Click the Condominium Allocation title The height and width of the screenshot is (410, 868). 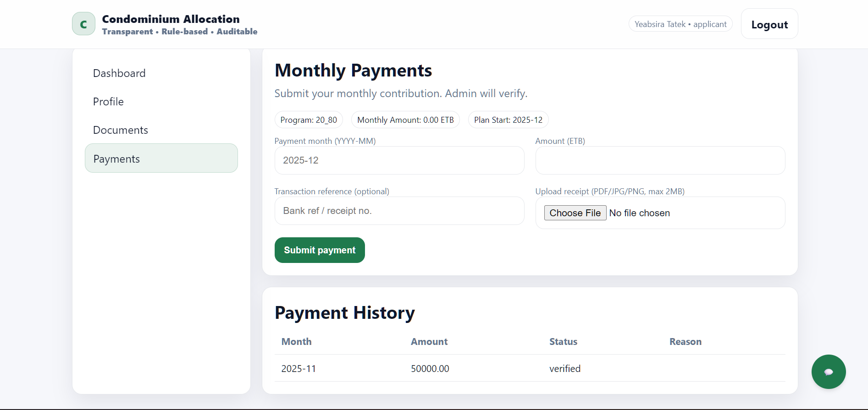tap(171, 19)
